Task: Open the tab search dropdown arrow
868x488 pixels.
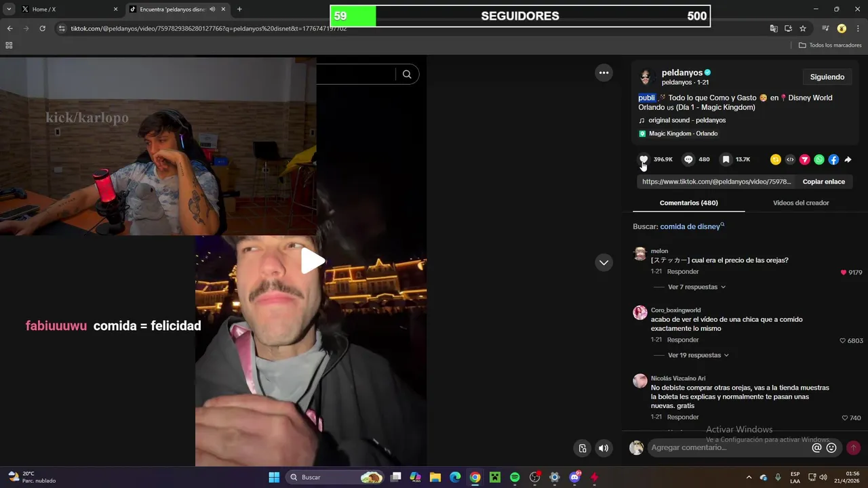Action: coord(9,9)
